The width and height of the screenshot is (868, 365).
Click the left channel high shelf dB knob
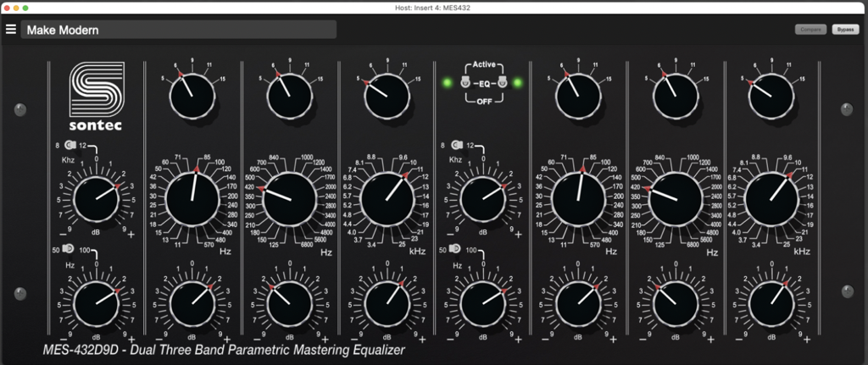pos(96,200)
